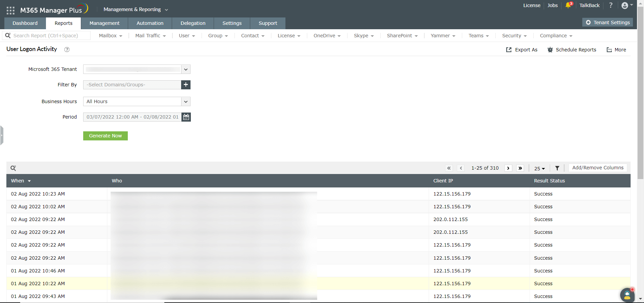This screenshot has width=644, height=303.
Task: Go to next page of results
Action: [508, 168]
